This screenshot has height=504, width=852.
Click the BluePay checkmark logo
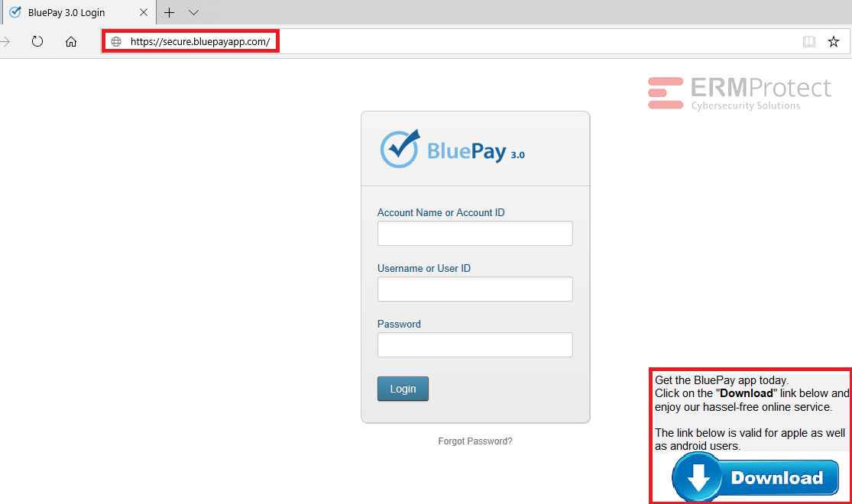click(x=400, y=149)
